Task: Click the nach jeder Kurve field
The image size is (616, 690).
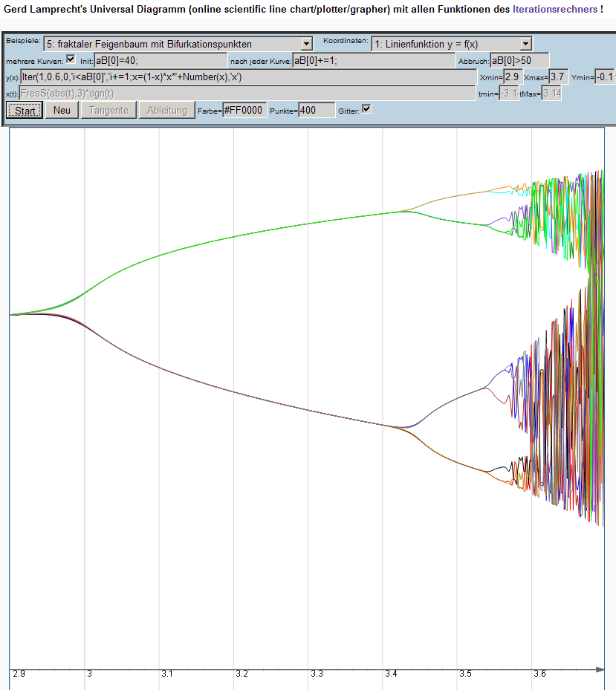Action: pyautogui.click(x=374, y=61)
